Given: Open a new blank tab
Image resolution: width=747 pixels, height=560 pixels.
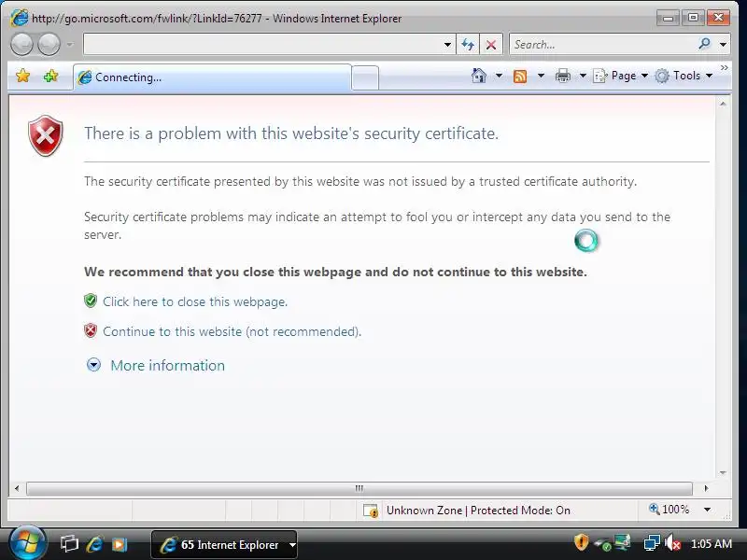Looking at the screenshot, I should coord(365,77).
